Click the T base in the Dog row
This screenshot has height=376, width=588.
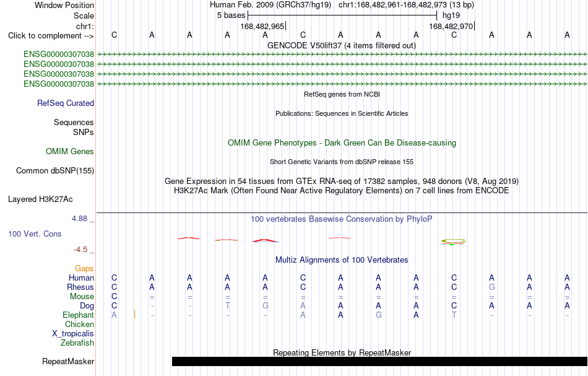coord(227,306)
